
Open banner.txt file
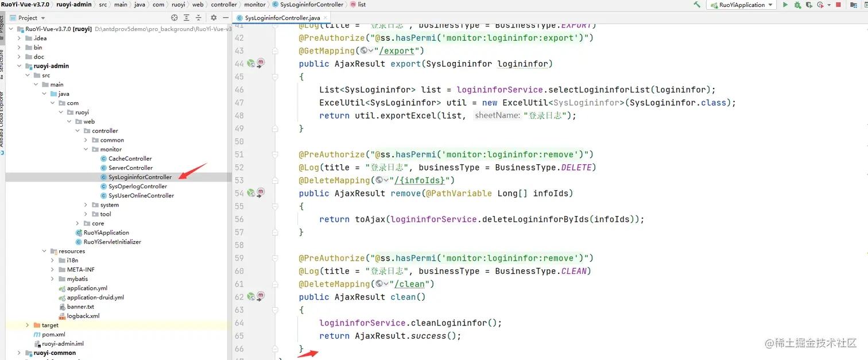tap(76, 307)
